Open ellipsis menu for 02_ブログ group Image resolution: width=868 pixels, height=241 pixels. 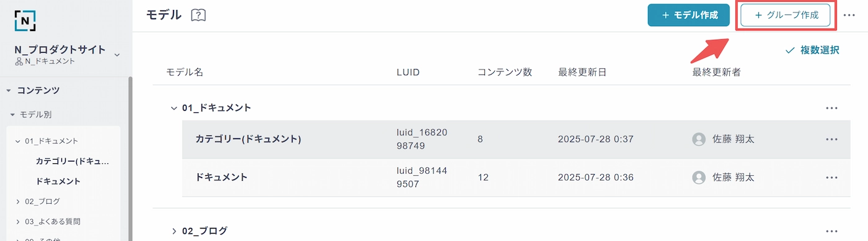(832, 231)
